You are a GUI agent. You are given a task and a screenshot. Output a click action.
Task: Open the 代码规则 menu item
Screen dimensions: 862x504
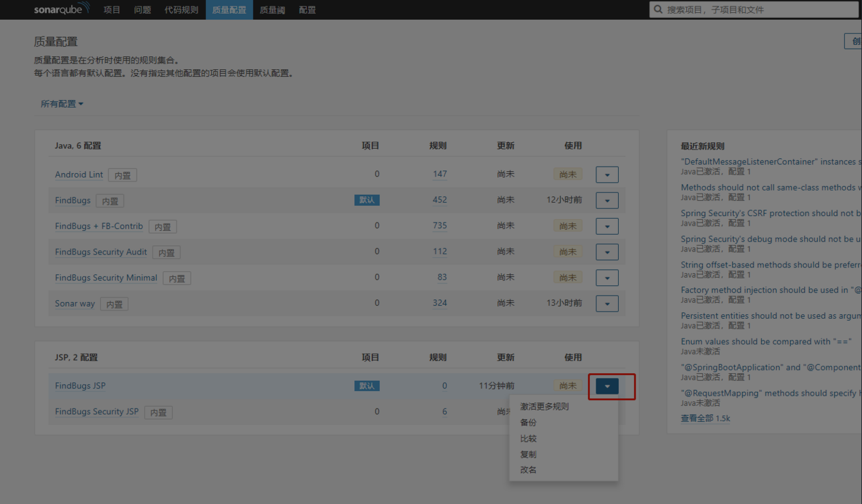click(x=182, y=10)
